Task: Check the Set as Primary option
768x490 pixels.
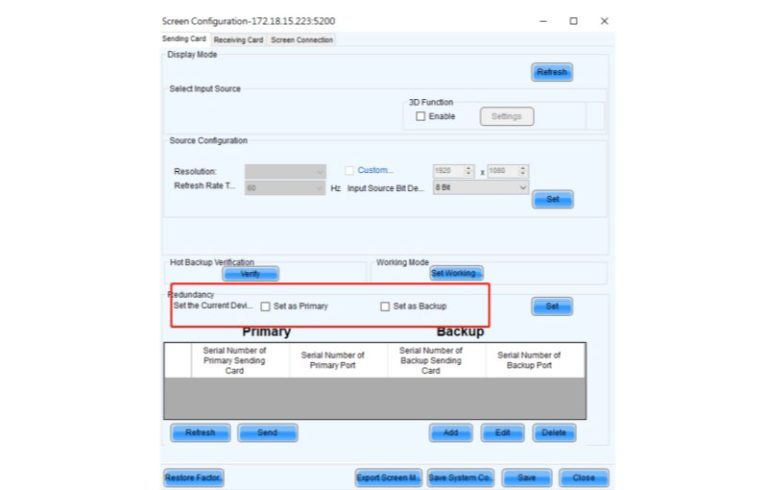Action: [266, 306]
